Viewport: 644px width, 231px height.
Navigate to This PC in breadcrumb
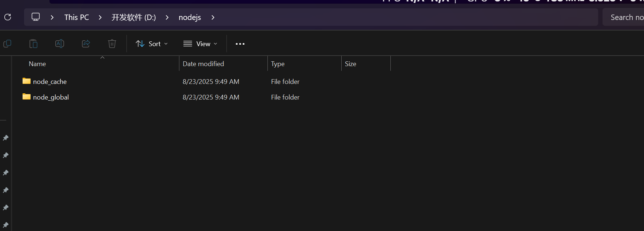coord(76,17)
